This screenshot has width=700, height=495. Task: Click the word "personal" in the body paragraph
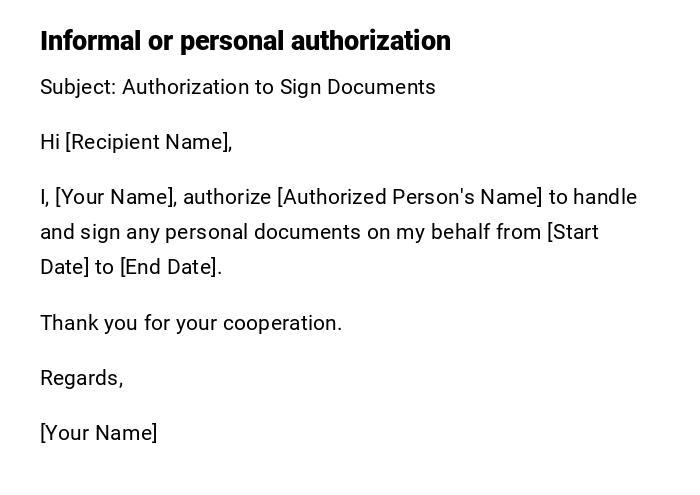[x=206, y=232]
